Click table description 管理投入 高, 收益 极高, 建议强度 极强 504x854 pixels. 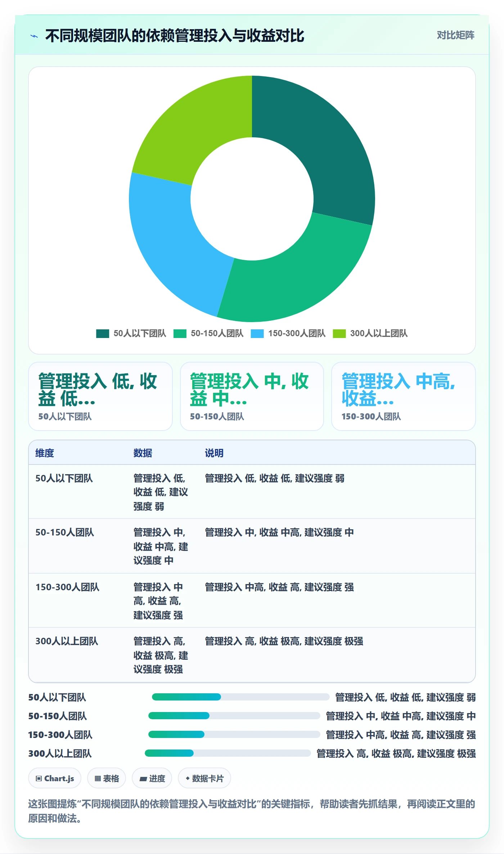(284, 641)
